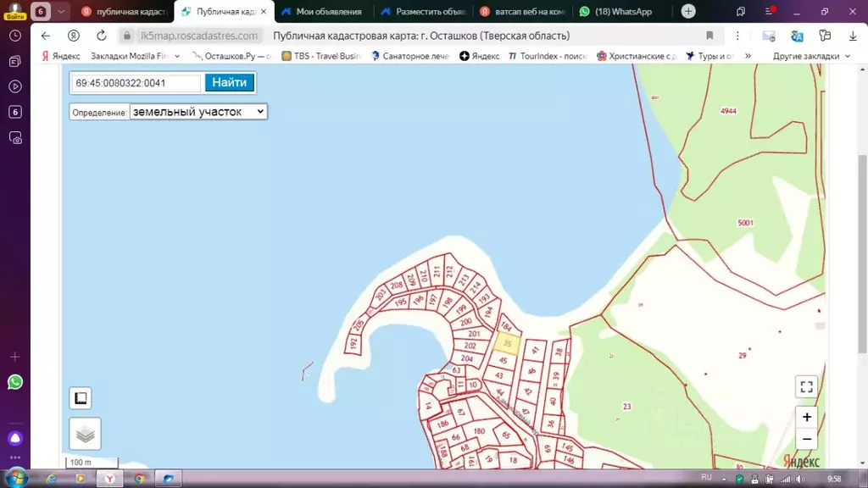Reload the cadastral map page
Viewport: 868px width, 488px height.
102,36
